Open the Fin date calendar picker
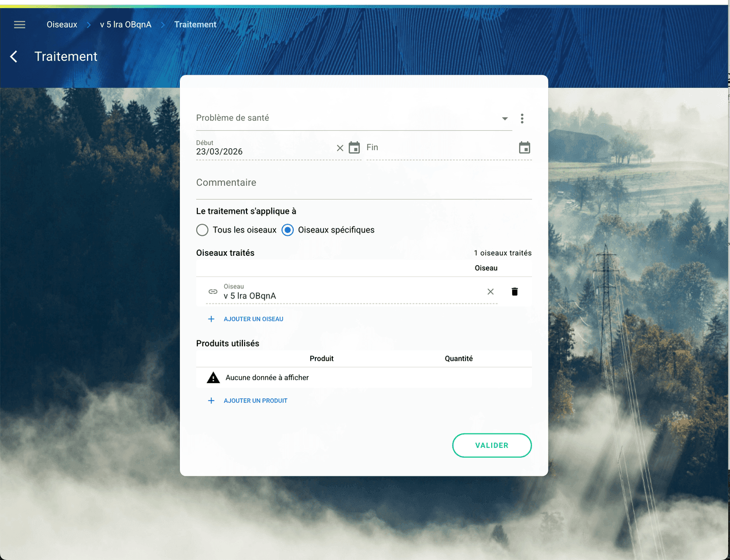This screenshot has height=560, width=730. pos(524,148)
